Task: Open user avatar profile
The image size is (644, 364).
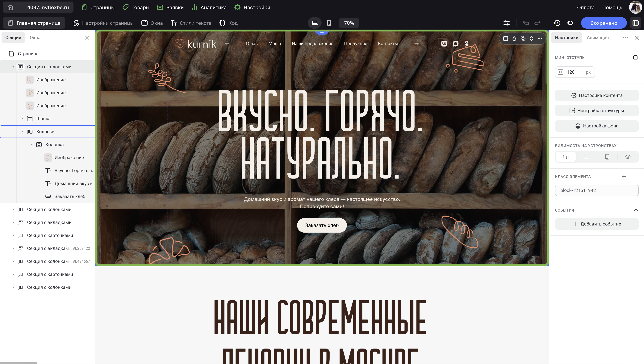Action: coord(635,7)
